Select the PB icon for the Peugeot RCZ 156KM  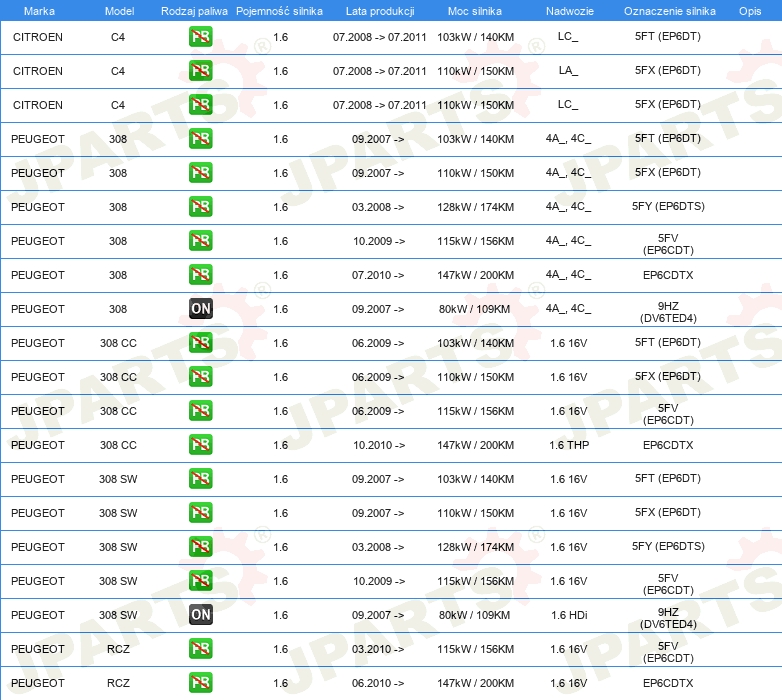[x=200, y=649]
